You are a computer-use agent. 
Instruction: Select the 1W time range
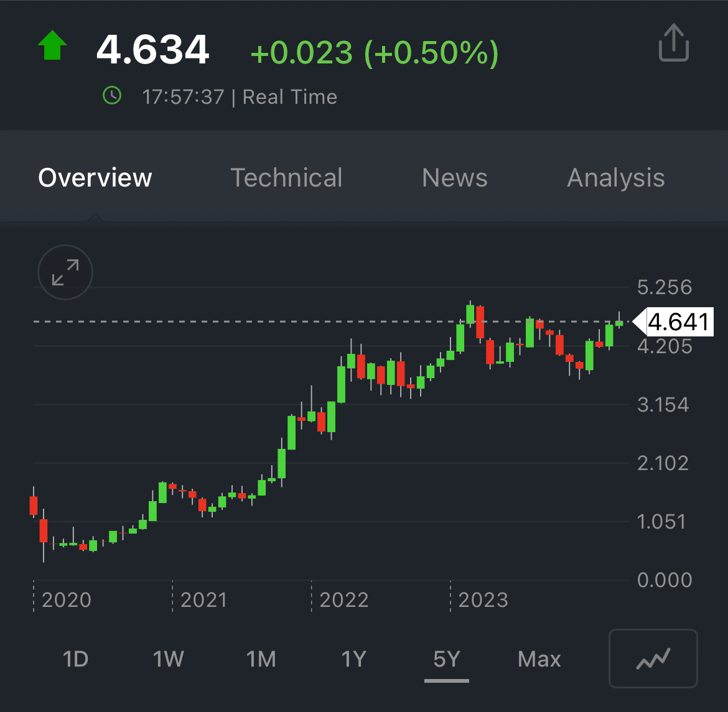click(x=168, y=659)
